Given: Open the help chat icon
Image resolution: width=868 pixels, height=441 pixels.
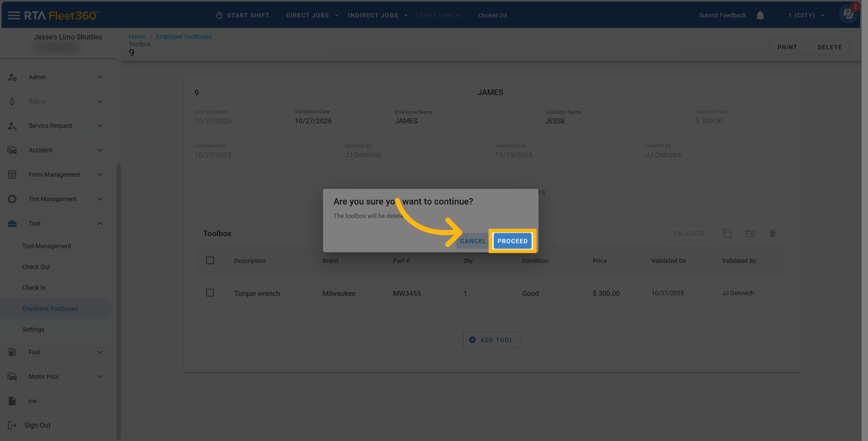Looking at the screenshot, I should [848, 14].
